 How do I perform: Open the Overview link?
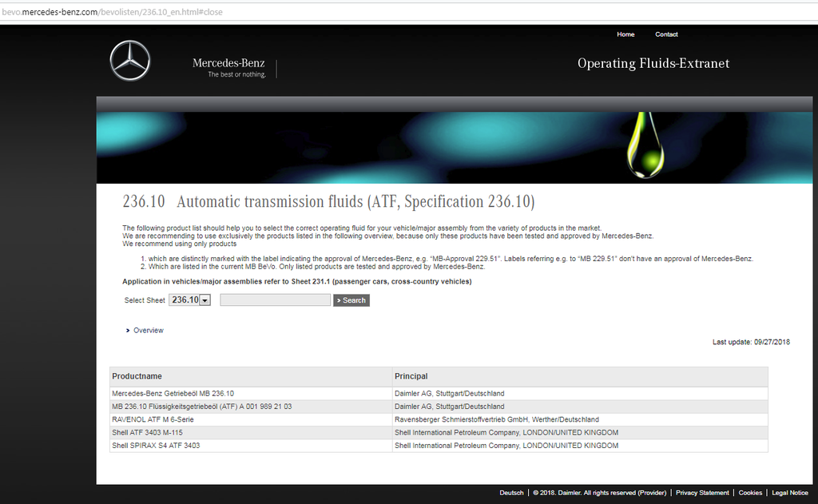(x=148, y=330)
